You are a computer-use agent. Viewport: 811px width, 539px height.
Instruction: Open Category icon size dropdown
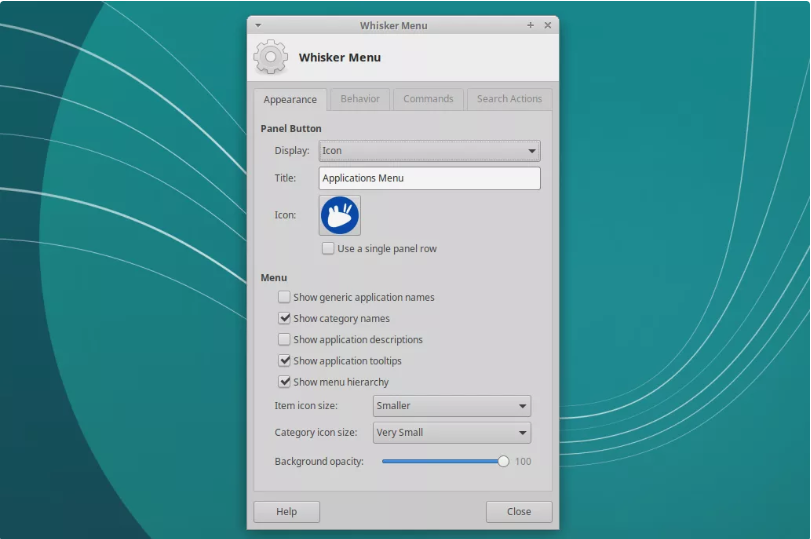[452, 432]
